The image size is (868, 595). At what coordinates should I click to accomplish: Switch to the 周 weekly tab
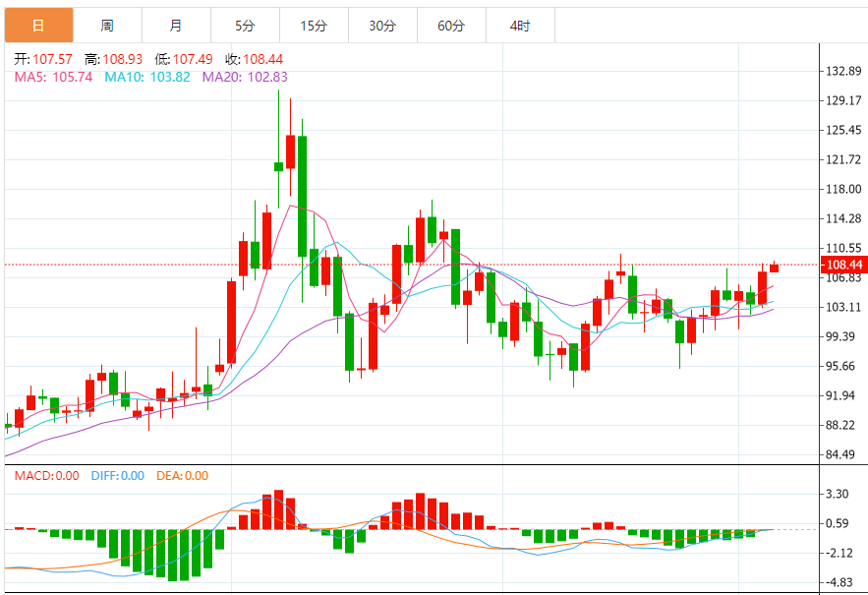tap(107, 26)
